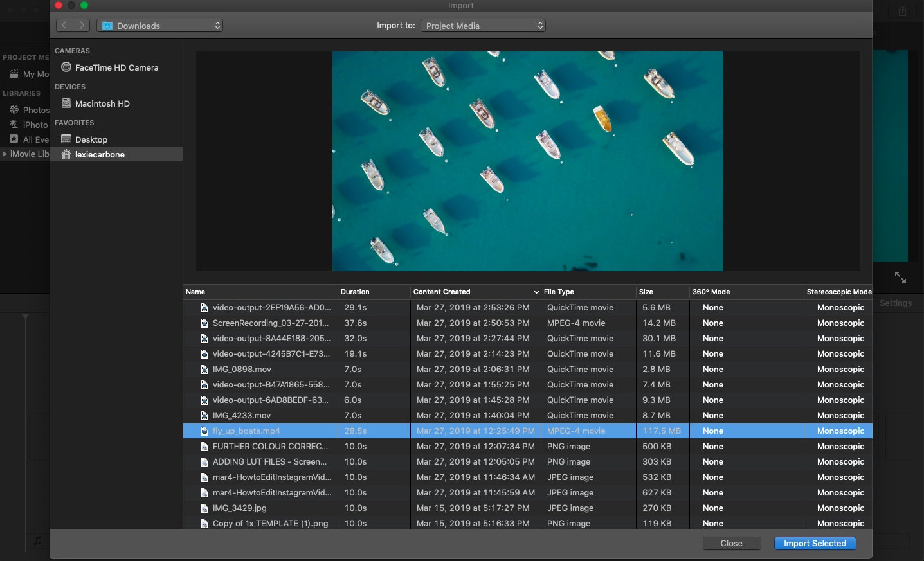
Task: Toggle sort order arrow on Content Created
Action: 536,292
